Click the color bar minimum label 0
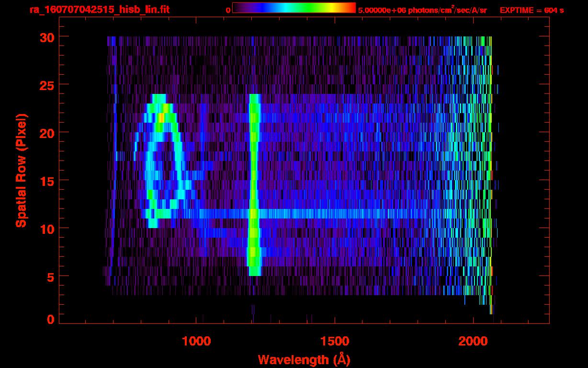588x368 pixels. tap(228, 10)
